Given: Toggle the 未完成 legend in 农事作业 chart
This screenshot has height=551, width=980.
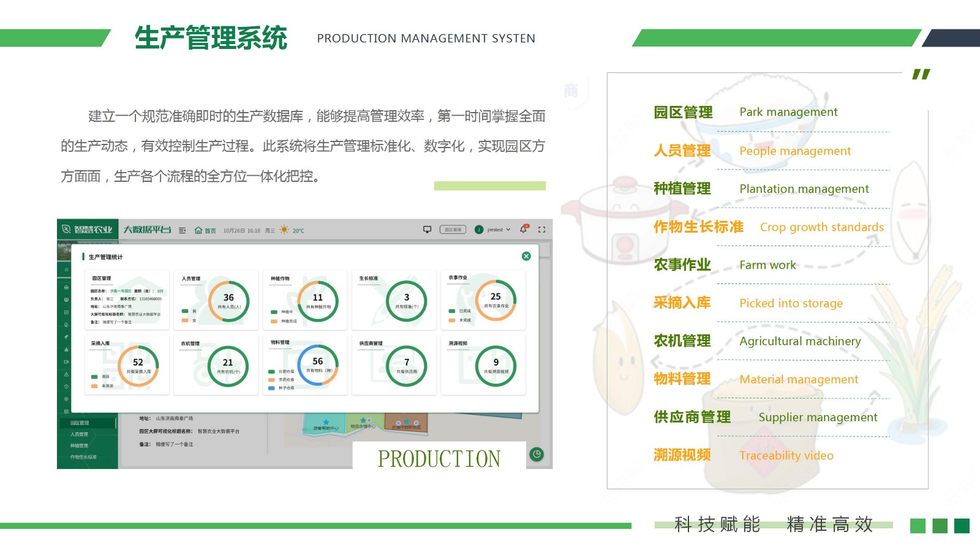Looking at the screenshot, I should pyautogui.click(x=460, y=320).
